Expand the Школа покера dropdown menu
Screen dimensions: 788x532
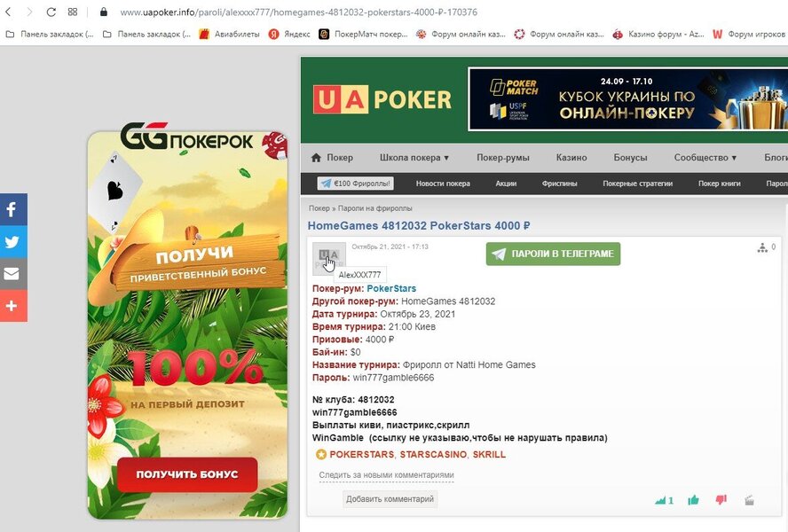(414, 158)
